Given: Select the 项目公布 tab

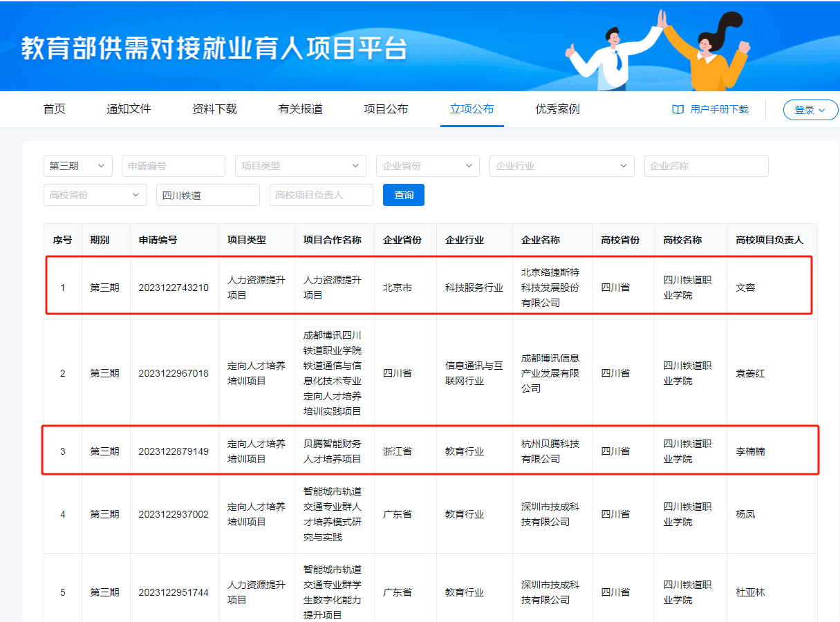Looking at the screenshot, I should pyautogui.click(x=386, y=109).
